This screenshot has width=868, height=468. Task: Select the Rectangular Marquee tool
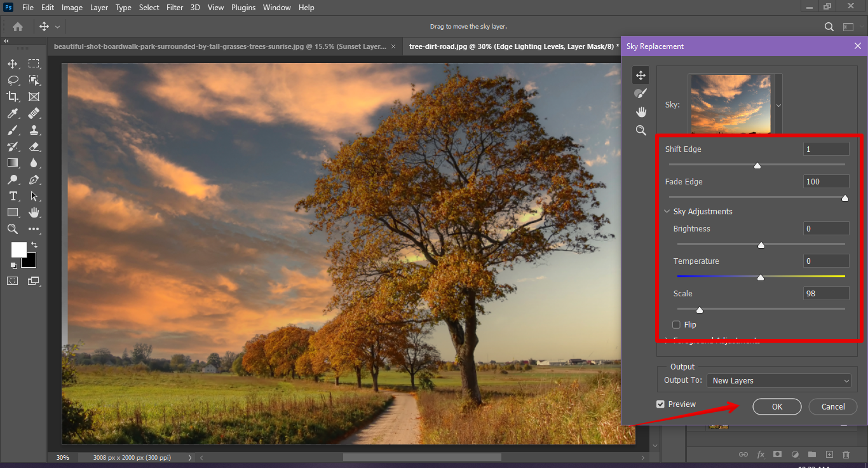pyautogui.click(x=34, y=64)
